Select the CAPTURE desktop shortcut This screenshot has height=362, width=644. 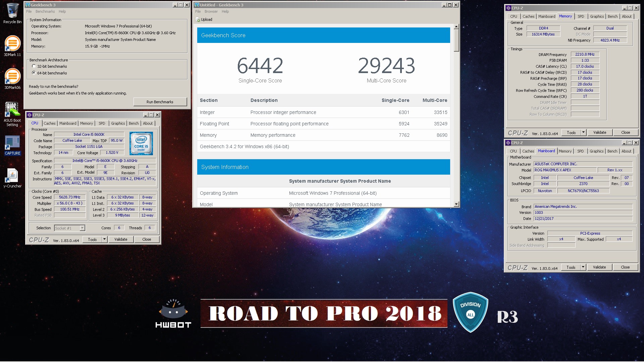[12, 145]
